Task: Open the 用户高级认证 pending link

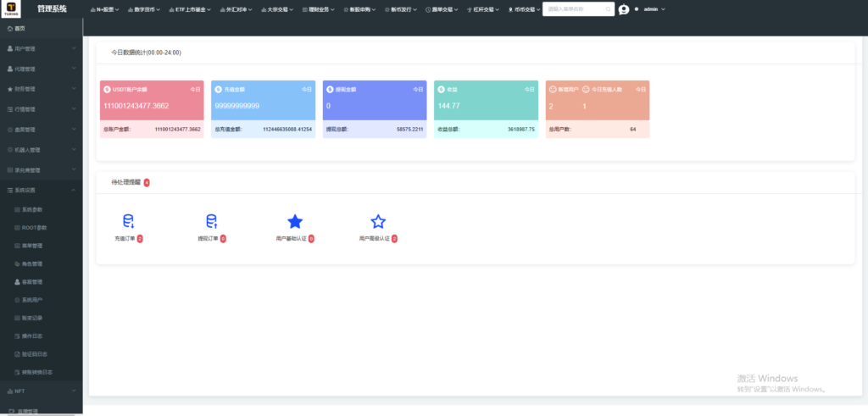Action: (x=378, y=239)
